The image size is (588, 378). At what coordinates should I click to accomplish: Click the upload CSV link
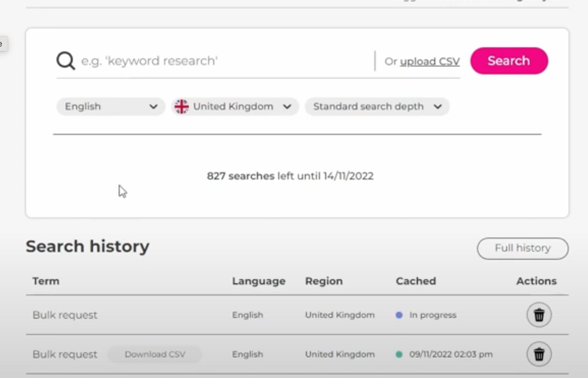point(430,61)
